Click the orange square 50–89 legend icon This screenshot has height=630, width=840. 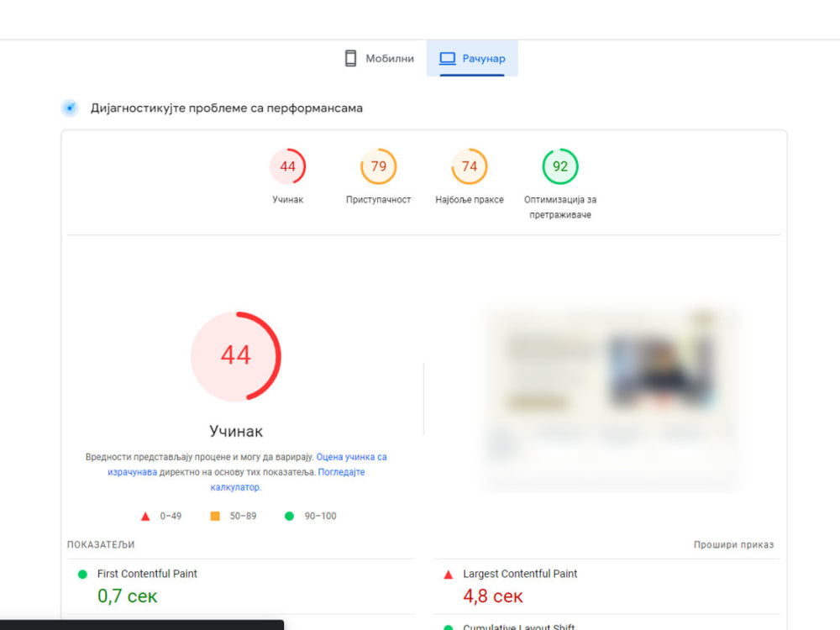pyautogui.click(x=215, y=516)
